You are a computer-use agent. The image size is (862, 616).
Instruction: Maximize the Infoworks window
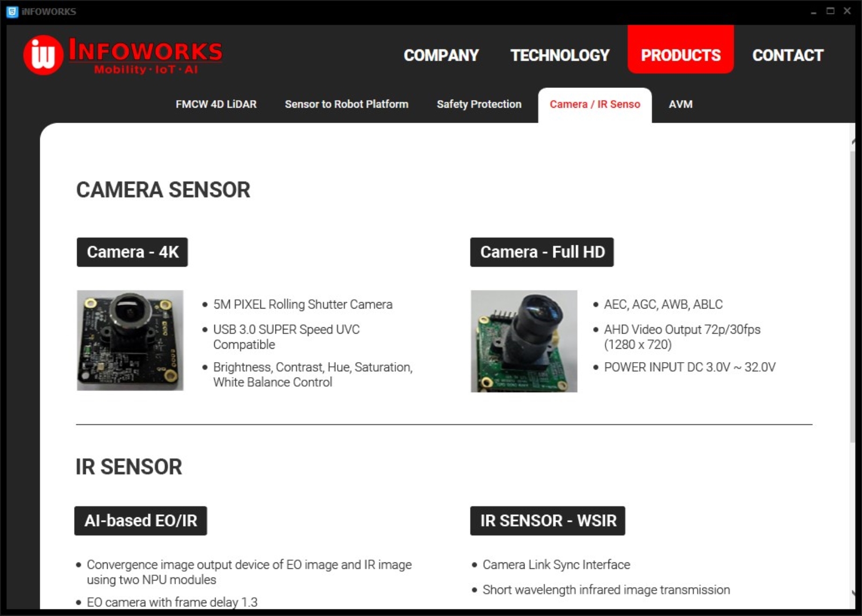point(830,11)
